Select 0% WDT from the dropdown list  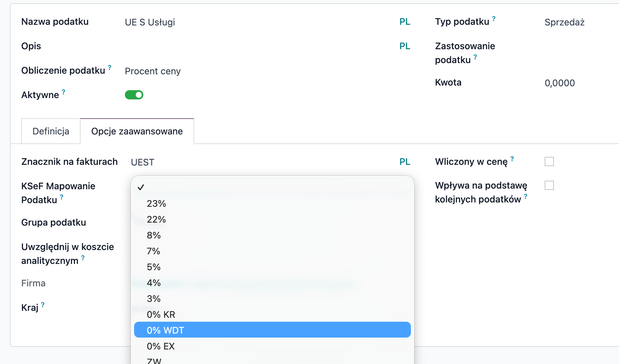click(272, 330)
